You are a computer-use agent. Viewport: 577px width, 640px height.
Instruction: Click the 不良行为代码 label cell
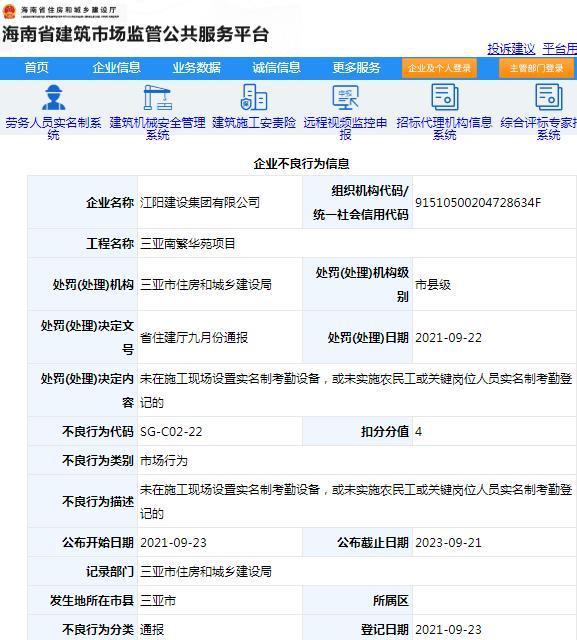pos(83,431)
